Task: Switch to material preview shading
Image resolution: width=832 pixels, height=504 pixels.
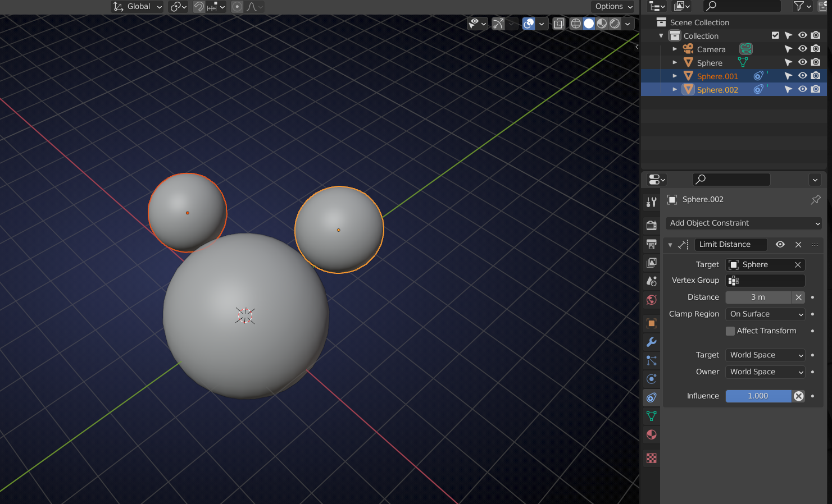Action: tap(602, 24)
